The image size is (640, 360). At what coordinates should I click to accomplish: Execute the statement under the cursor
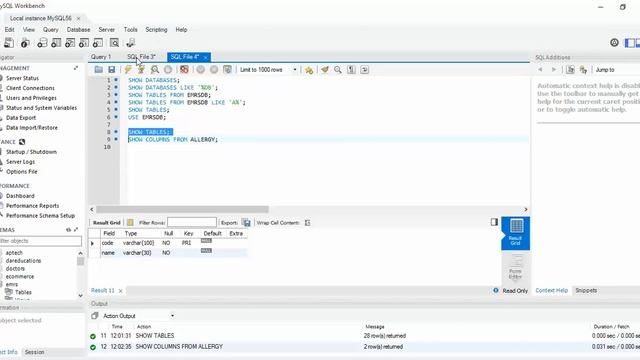[141, 69]
